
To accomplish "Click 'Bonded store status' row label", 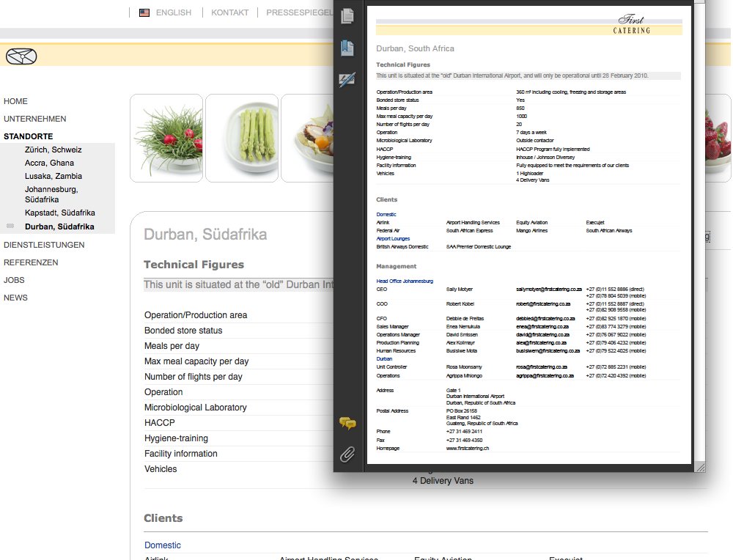I will pos(183,331).
